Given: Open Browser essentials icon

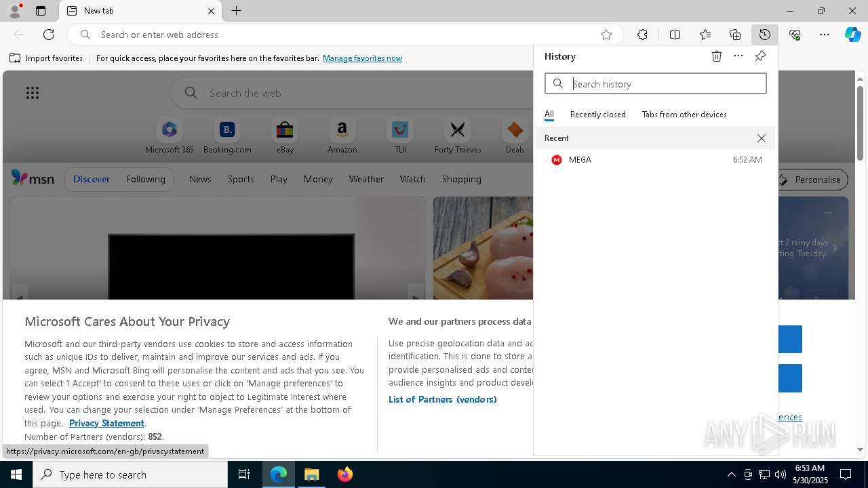Looking at the screenshot, I should coord(795,35).
